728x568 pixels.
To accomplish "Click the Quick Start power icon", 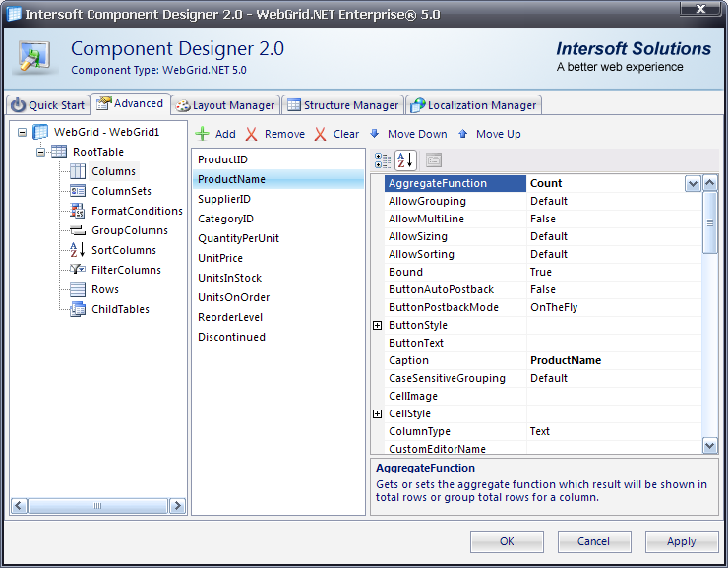I will (18, 105).
